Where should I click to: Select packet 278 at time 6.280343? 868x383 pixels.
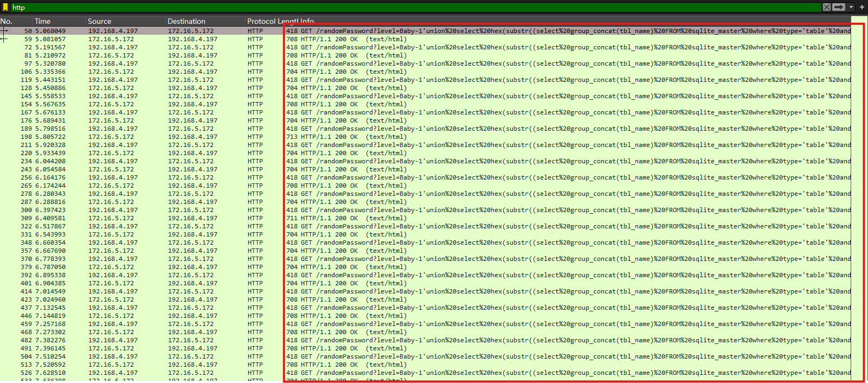[426, 194]
